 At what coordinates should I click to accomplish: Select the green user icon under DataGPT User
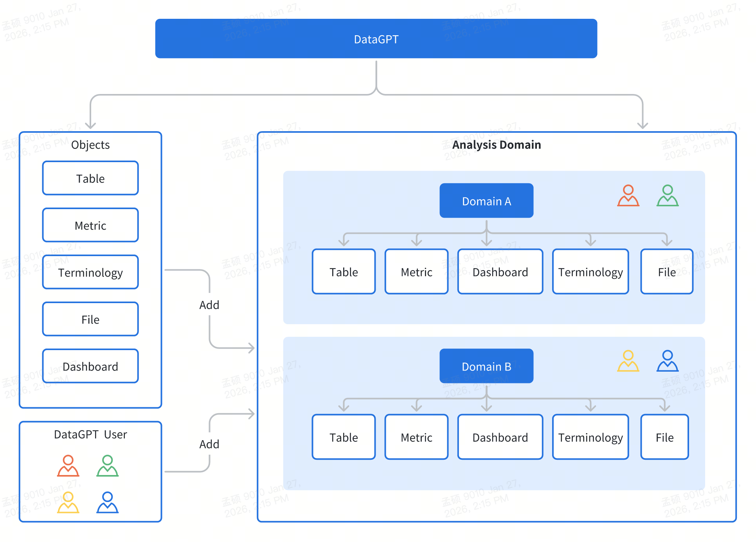[107, 465]
